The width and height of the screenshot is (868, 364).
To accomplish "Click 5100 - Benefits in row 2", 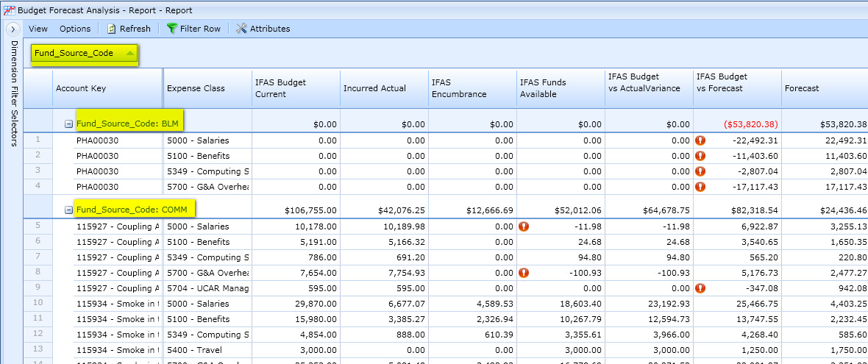I will click(x=198, y=156).
